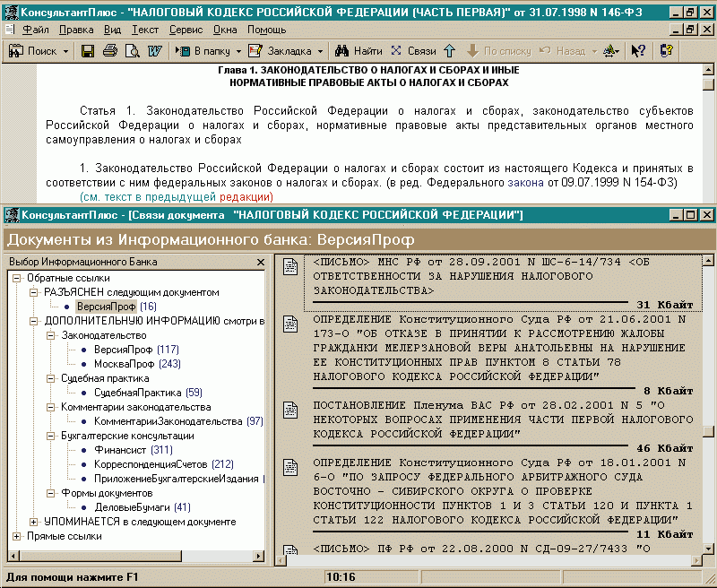
Task: Select ВерсияПроф (16) tree item
Action: click(x=117, y=307)
